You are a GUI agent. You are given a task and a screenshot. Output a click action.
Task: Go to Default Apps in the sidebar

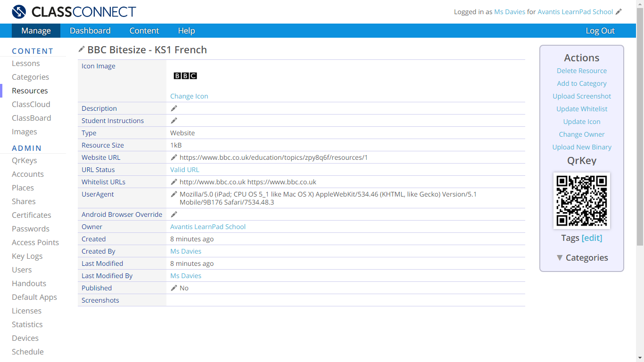click(x=34, y=297)
